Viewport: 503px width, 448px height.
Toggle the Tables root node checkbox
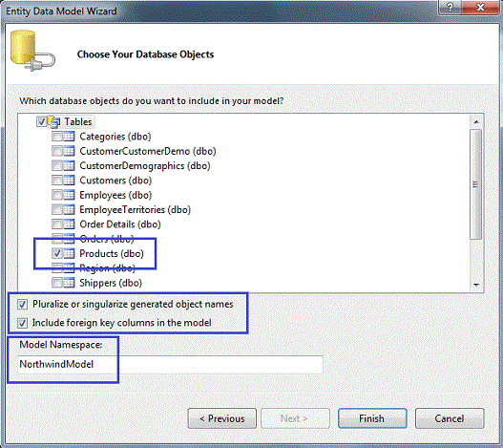pos(42,121)
